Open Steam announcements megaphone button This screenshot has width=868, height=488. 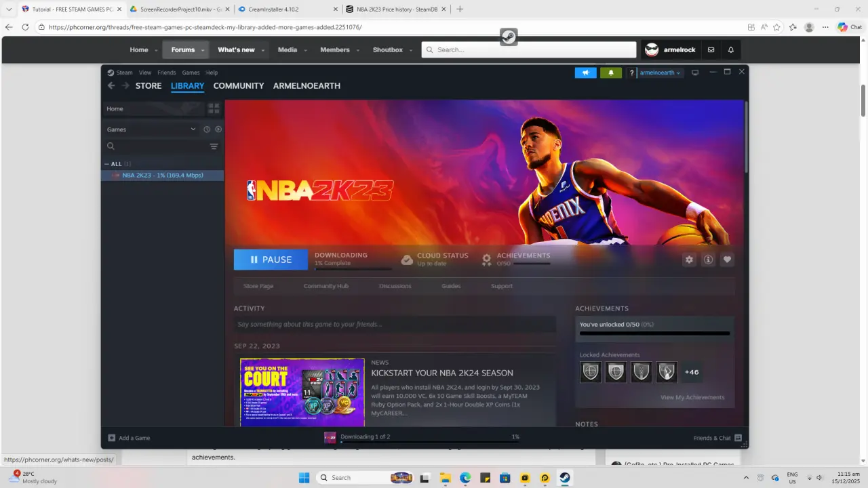[x=586, y=73]
